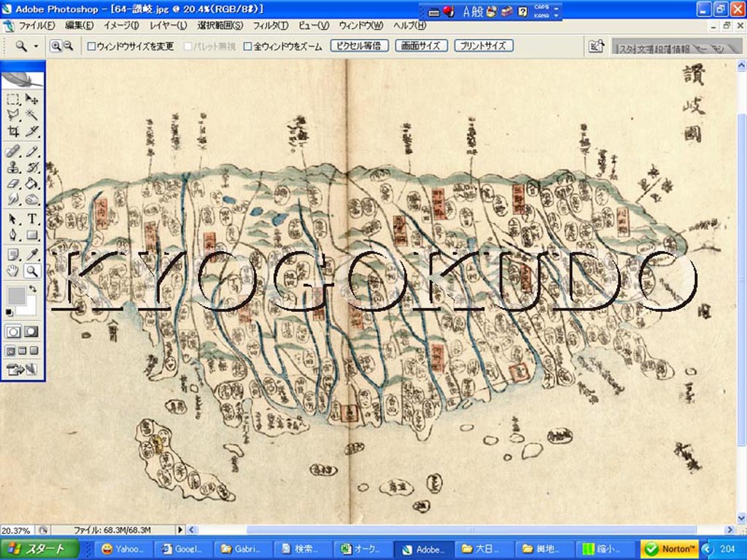Click the swap foreground/background colors arrow
The image size is (747, 560).
click(32, 289)
